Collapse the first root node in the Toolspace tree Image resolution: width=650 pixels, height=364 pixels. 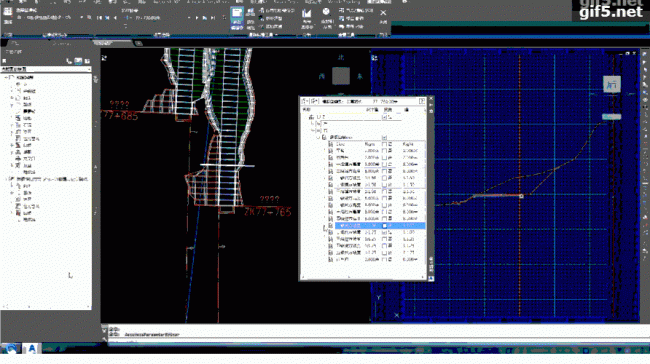coord(6,78)
